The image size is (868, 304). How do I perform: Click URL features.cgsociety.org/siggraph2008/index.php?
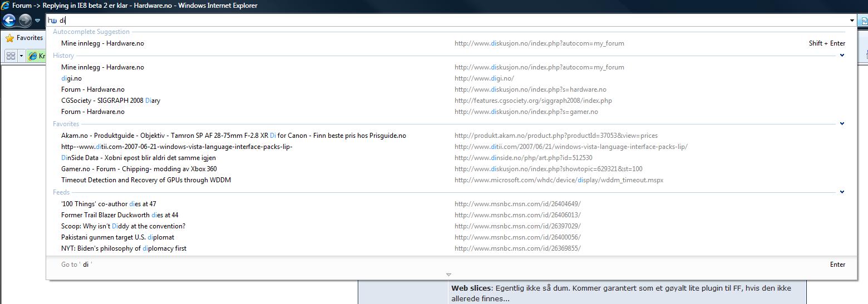pyautogui.click(x=533, y=101)
